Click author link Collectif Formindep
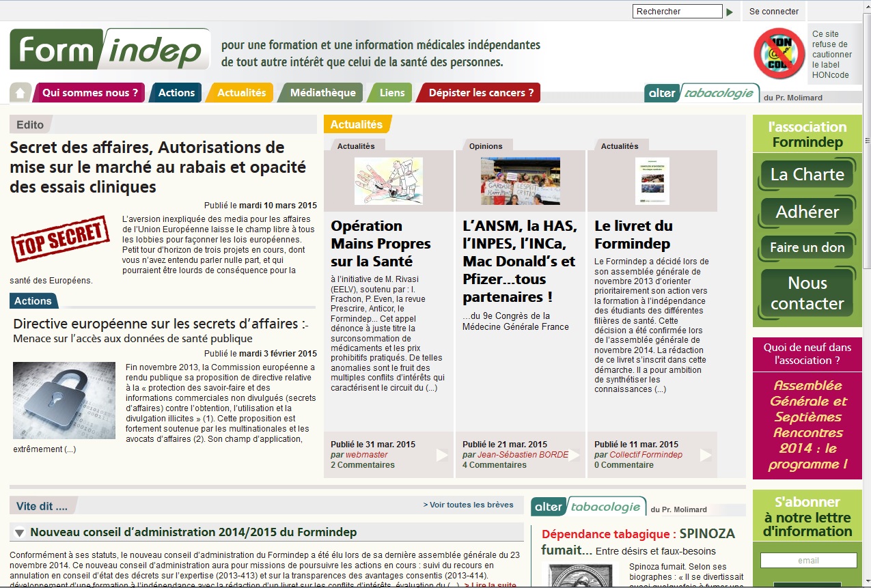This screenshot has height=588, width=871. [x=646, y=455]
